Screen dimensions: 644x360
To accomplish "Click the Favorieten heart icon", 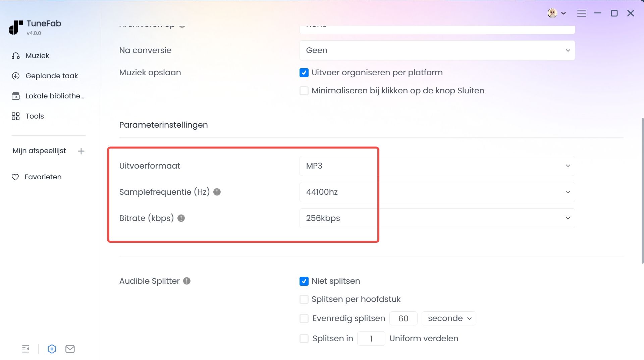I will coord(16,177).
